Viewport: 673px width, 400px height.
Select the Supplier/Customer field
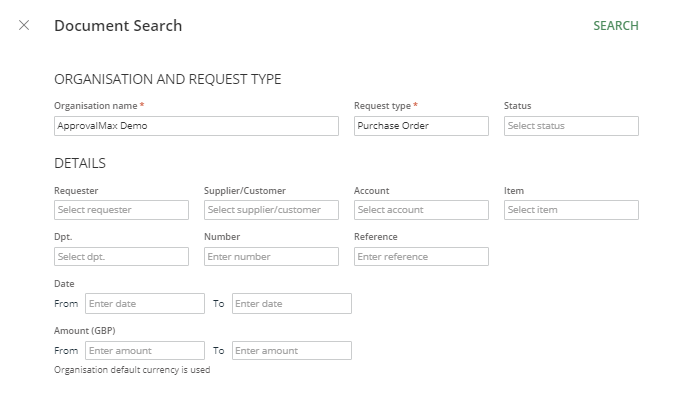tap(271, 210)
